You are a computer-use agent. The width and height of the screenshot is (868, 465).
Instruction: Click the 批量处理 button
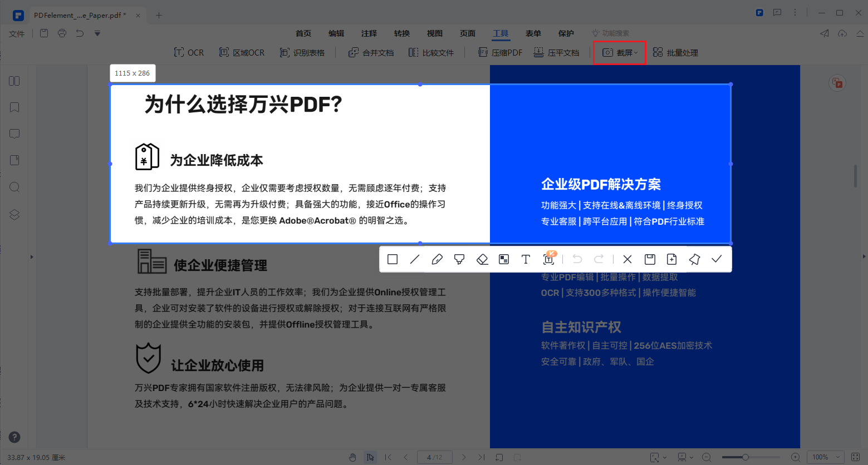click(675, 52)
